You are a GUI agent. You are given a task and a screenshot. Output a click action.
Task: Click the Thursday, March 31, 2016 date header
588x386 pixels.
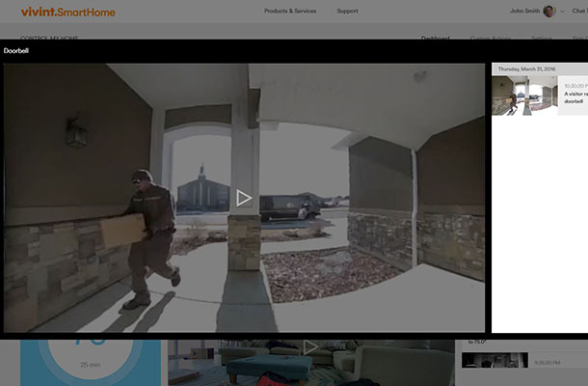[x=526, y=69]
